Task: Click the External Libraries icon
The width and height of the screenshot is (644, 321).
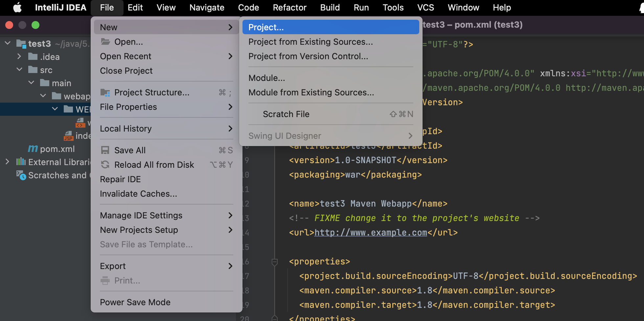Action: click(x=21, y=162)
